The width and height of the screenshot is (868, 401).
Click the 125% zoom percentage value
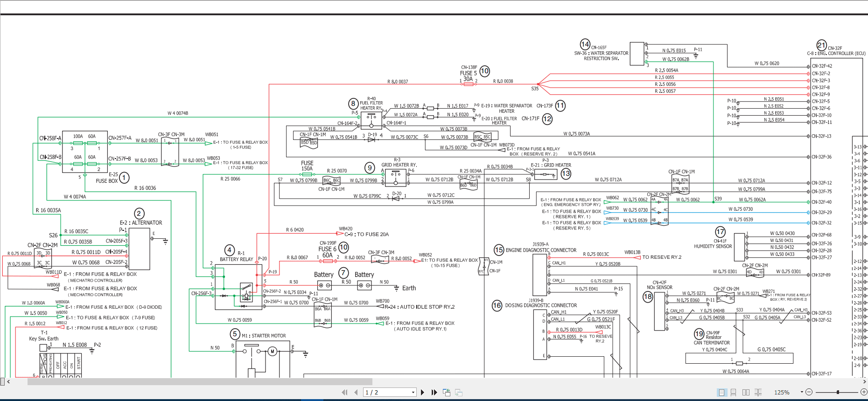pyautogui.click(x=782, y=393)
